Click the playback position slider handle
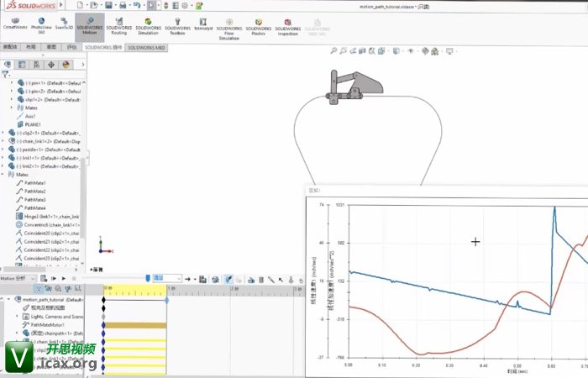Image resolution: width=588 pixels, height=378 pixels. click(148, 278)
